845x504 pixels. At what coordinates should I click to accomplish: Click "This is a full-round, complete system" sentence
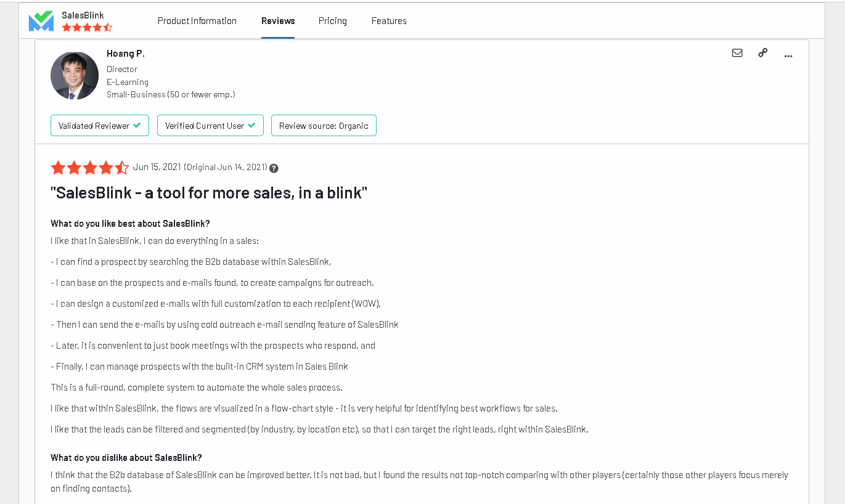click(x=197, y=388)
